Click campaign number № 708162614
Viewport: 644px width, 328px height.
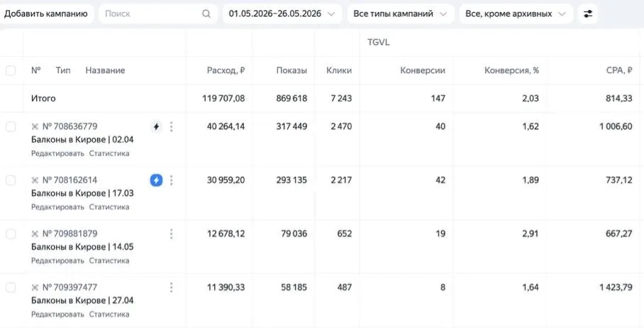pos(70,180)
